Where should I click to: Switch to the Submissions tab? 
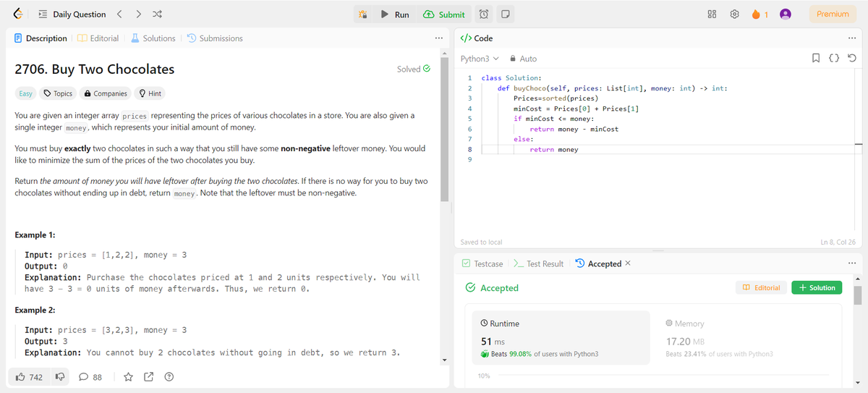click(x=215, y=38)
